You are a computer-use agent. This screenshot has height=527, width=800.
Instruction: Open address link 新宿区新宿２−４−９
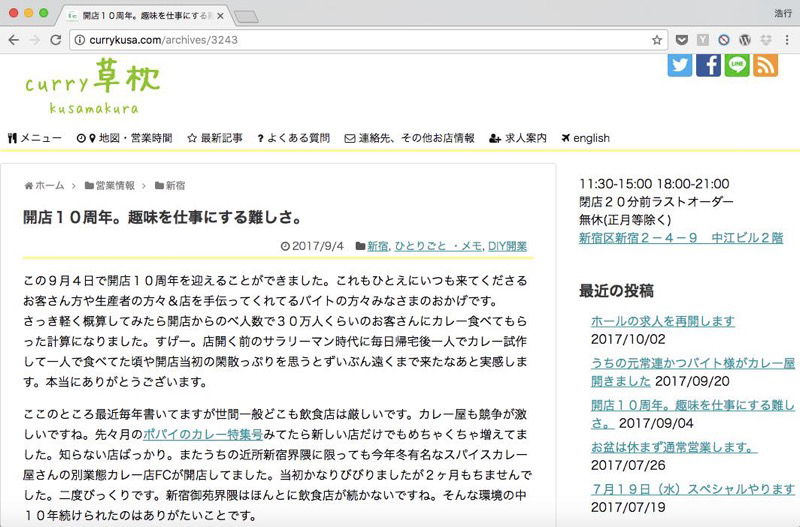click(x=681, y=238)
